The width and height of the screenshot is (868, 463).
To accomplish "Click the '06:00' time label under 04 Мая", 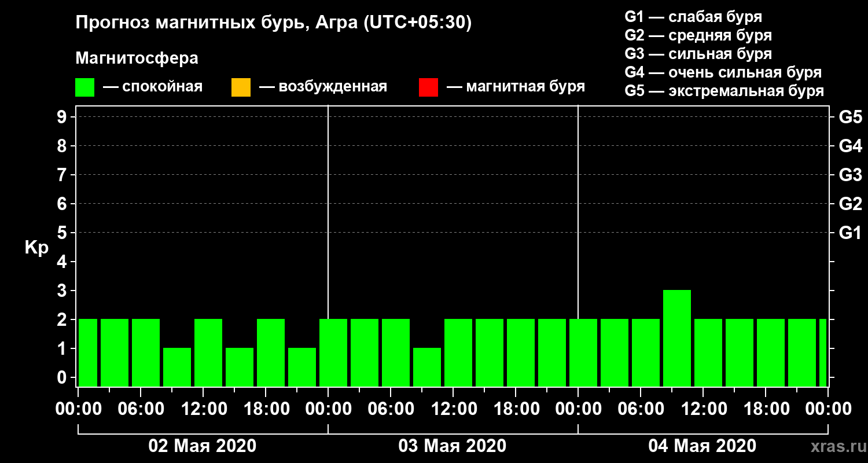I will (x=641, y=409).
